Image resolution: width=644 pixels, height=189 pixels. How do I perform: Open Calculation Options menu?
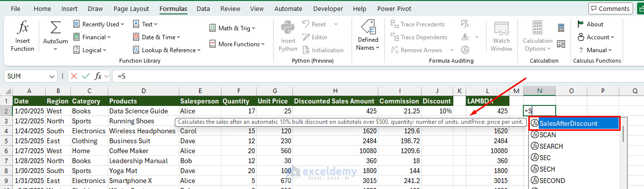point(537,36)
